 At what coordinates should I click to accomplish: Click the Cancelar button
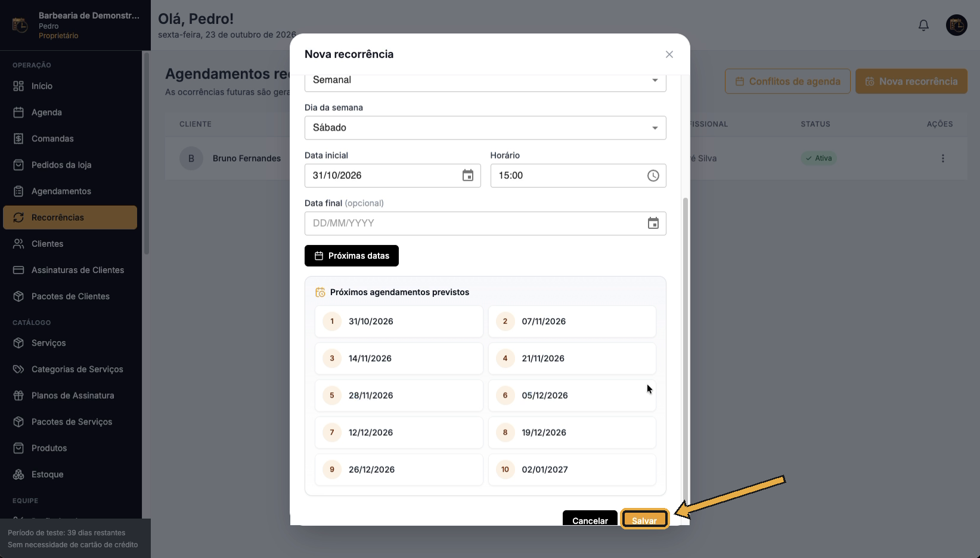[590, 519]
